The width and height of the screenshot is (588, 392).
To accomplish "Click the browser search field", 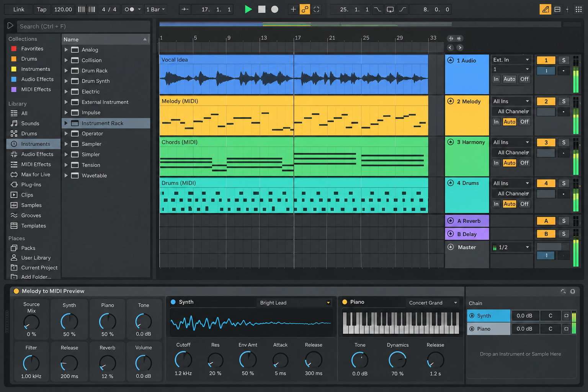I will point(83,26).
